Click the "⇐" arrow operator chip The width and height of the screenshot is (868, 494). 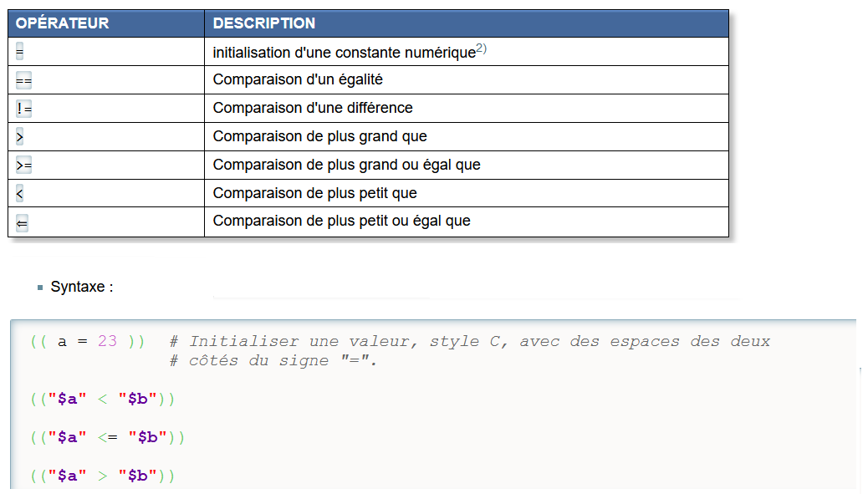(x=22, y=222)
